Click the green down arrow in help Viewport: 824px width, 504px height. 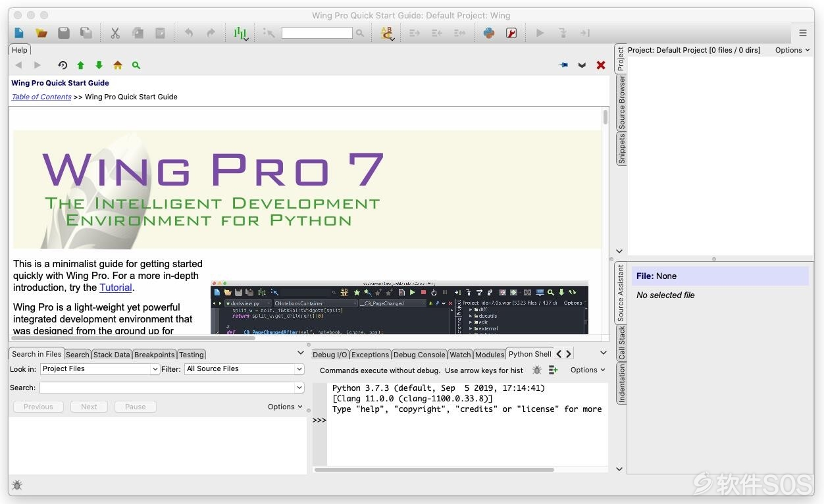coord(99,65)
